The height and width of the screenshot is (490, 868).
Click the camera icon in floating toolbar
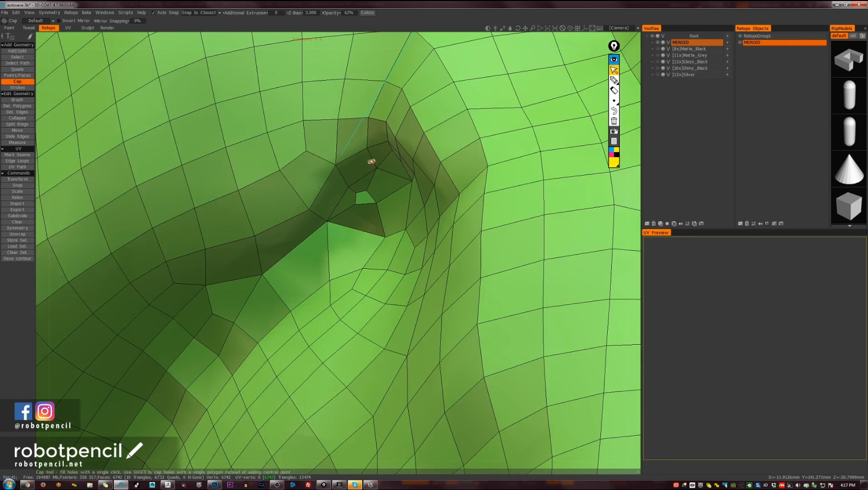click(x=614, y=131)
